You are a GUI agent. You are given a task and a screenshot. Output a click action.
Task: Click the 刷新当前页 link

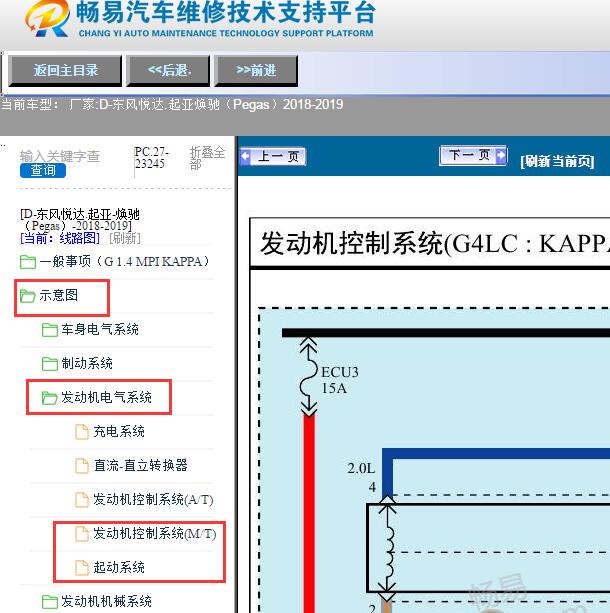point(557,161)
